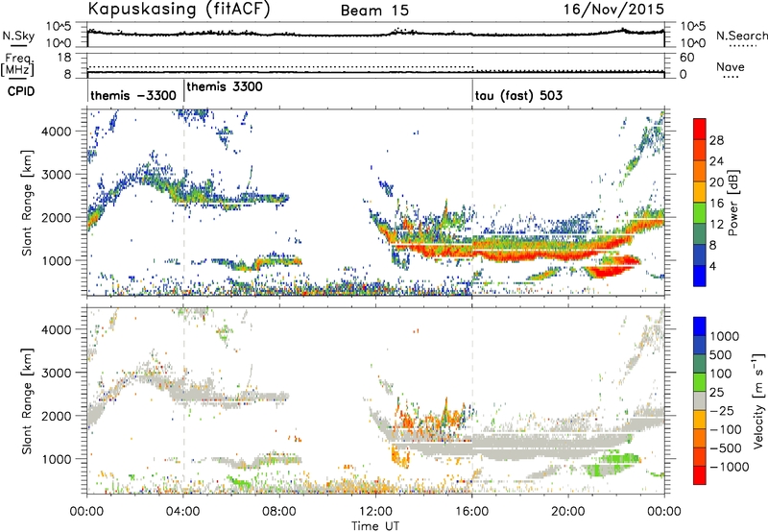Click the 'themis 3300' CPID label
This screenshot has height=532, width=768.
click(x=225, y=86)
